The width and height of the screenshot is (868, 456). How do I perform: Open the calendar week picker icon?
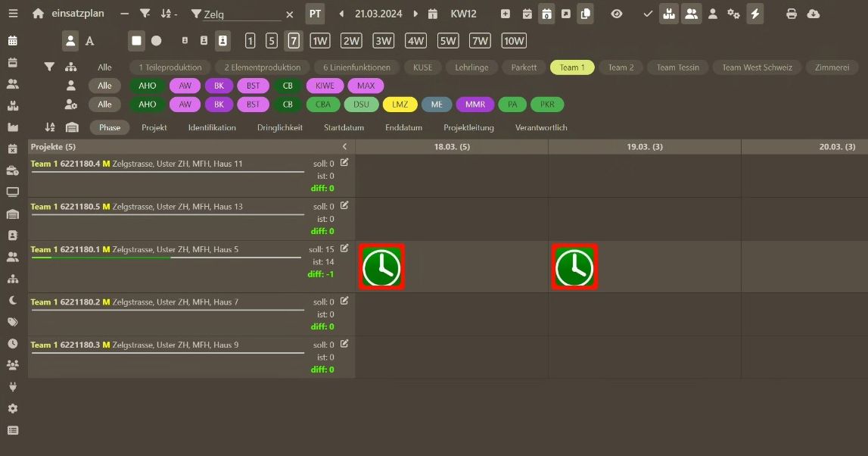pos(432,14)
